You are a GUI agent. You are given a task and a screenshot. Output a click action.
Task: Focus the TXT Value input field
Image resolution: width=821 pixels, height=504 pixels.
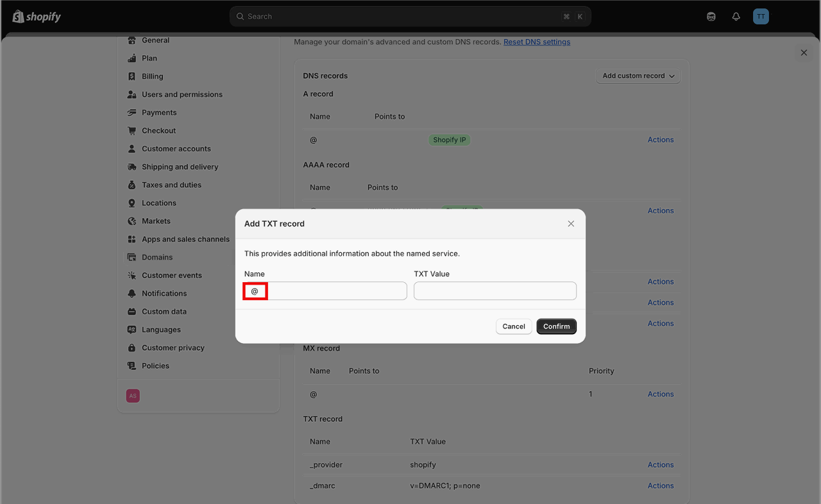(495, 291)
